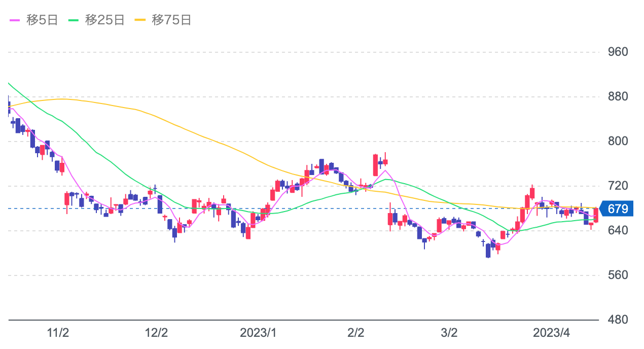
Task: Click the 640 price axis label
Action: pyautogui.click(x=618, y=231)
